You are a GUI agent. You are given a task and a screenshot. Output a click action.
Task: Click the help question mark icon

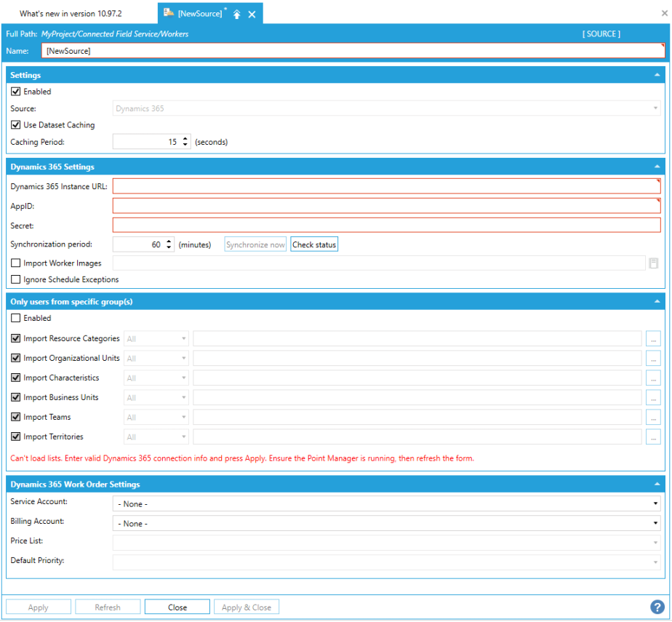tap(657, 607)
